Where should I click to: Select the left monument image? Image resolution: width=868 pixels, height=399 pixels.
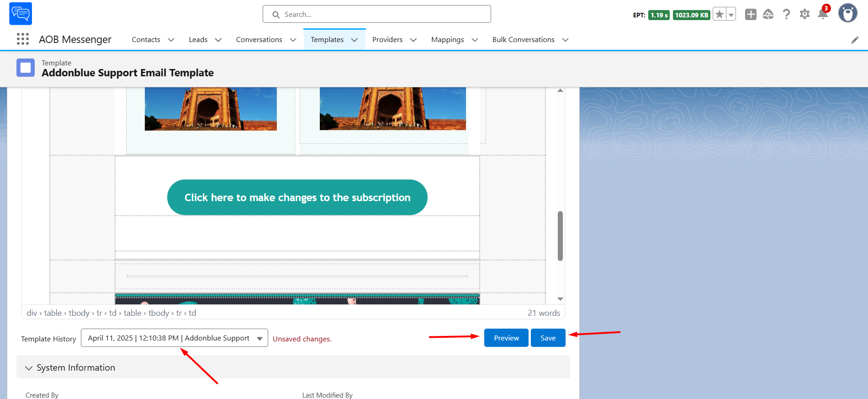pyautogui.click(x=211, y=109)
